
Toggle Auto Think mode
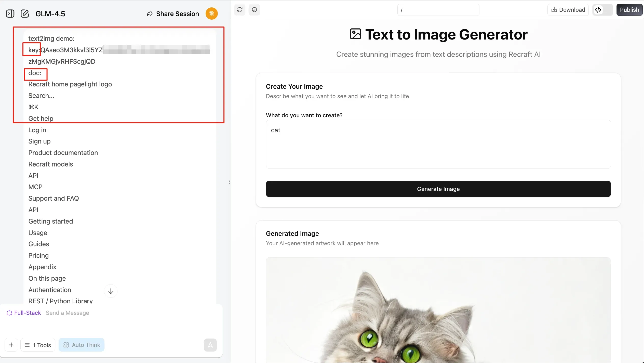(82, 345)
